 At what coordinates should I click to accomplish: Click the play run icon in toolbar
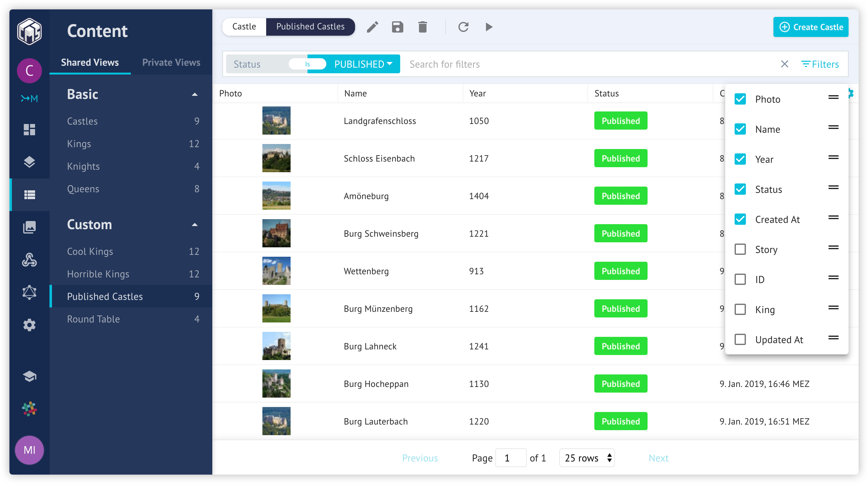tap(488, 27)
